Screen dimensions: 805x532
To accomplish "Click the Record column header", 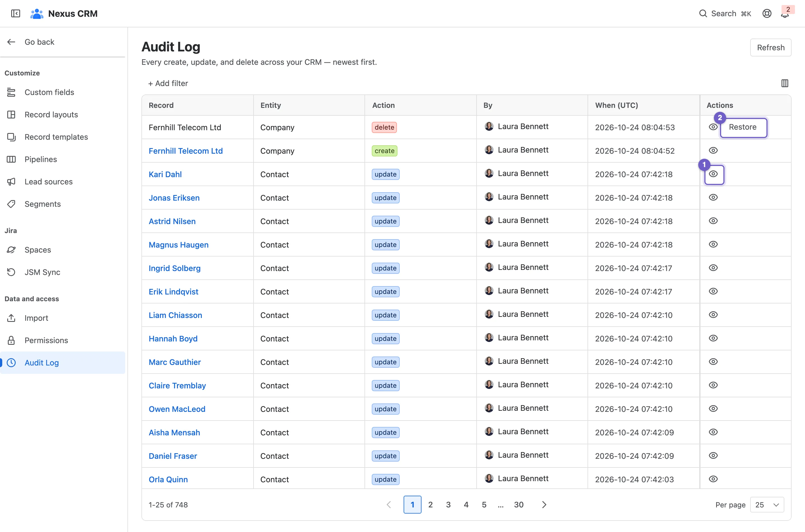I will [x=161, y=105].
